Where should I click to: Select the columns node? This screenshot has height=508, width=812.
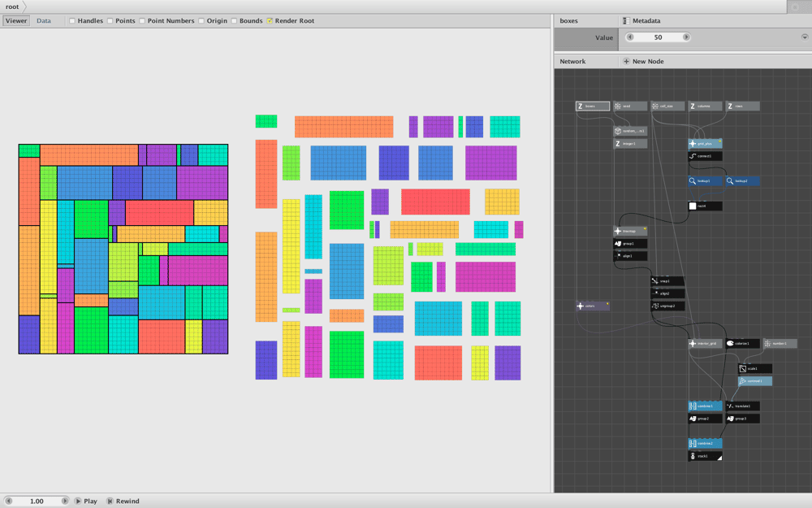click(705, 106)
